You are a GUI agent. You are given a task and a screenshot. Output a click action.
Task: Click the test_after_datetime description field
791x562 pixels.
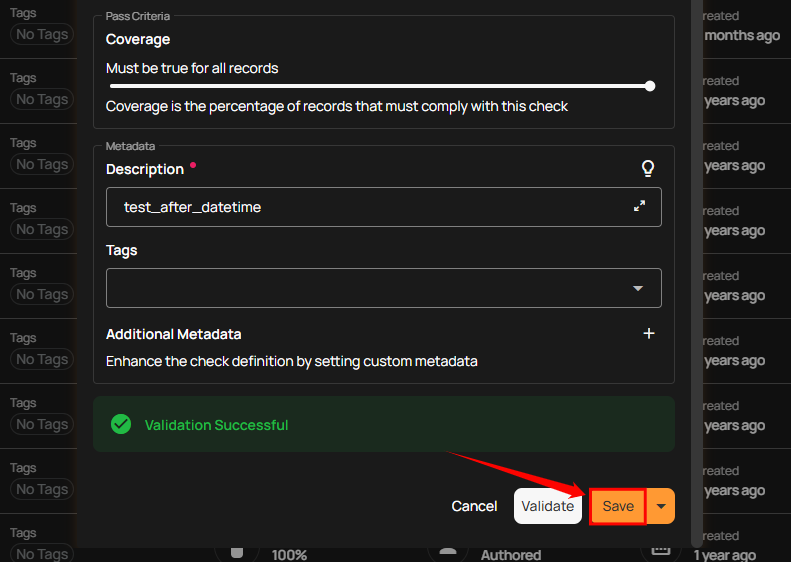click(x=360, y=207)
